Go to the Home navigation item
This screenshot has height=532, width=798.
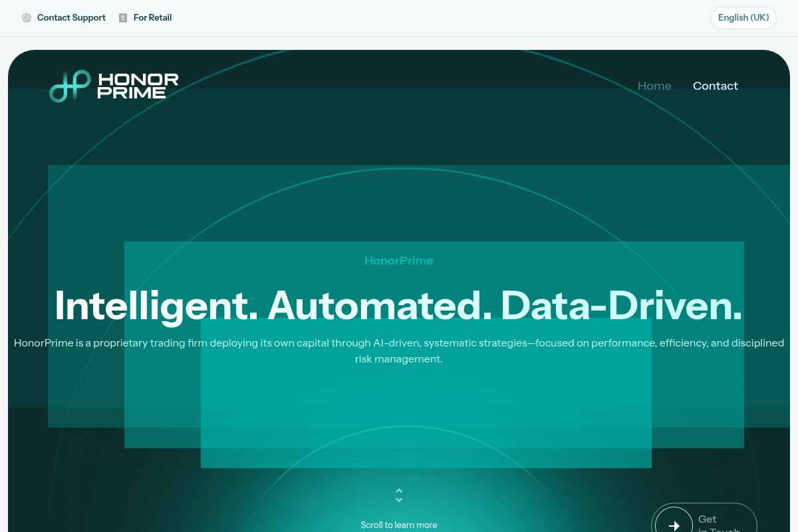pos(654,86)
